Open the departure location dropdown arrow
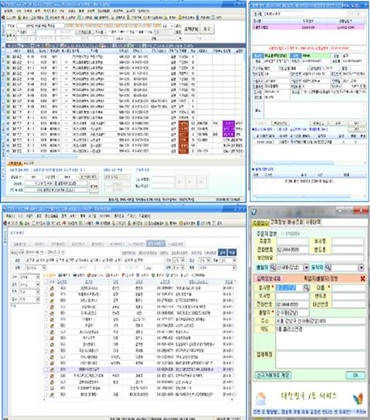The height and width of the screenshot is (420, 370). pyautogui.click(x=306, y=267)
